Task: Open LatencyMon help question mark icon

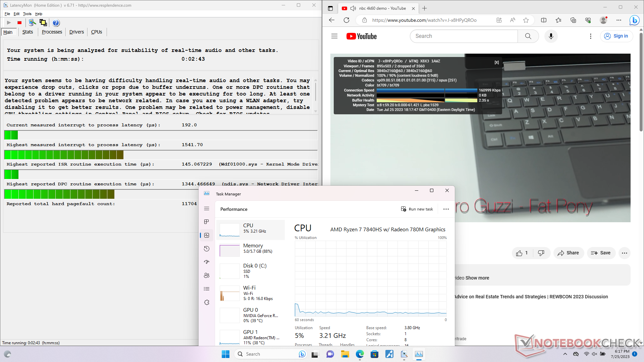Action: coord(56,23)
